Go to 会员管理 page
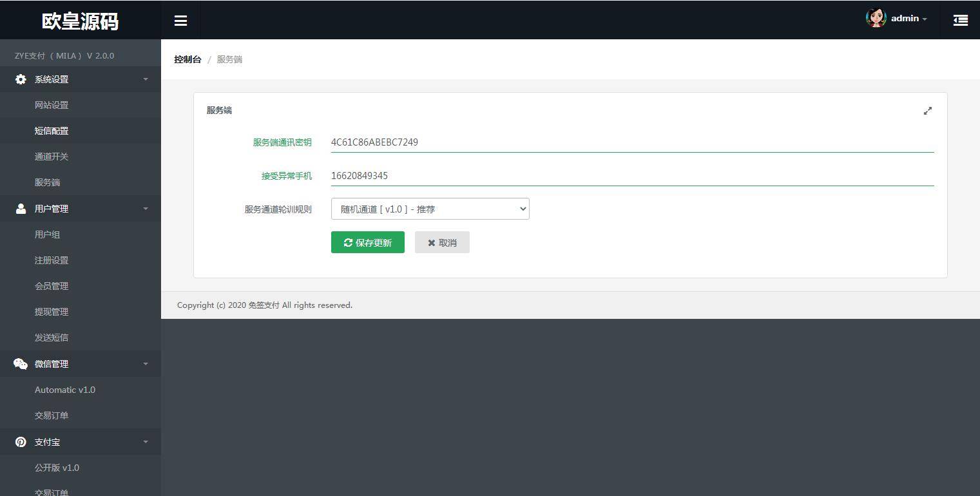The height and width of the screenshot is (496, 980). coord(52,286)
